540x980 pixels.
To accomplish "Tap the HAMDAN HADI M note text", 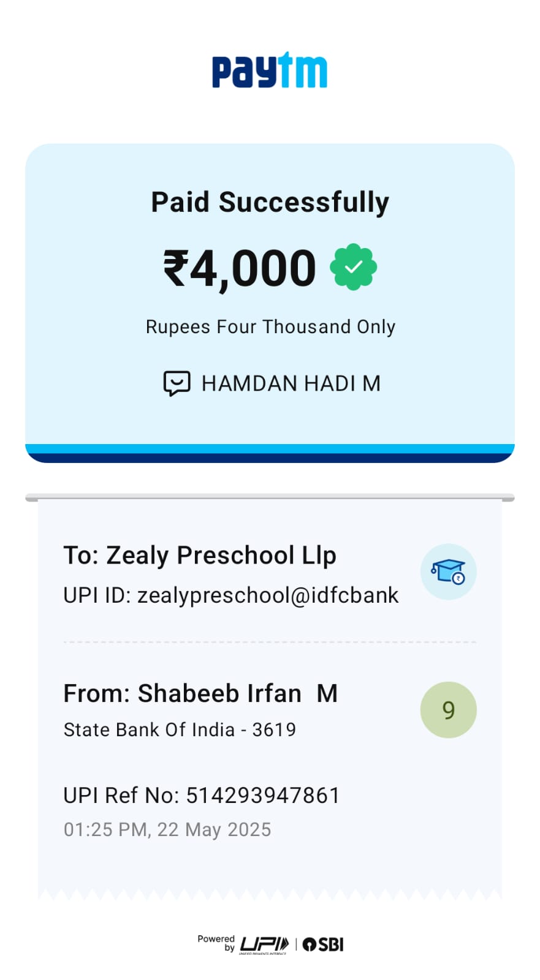I will point(291,383).
